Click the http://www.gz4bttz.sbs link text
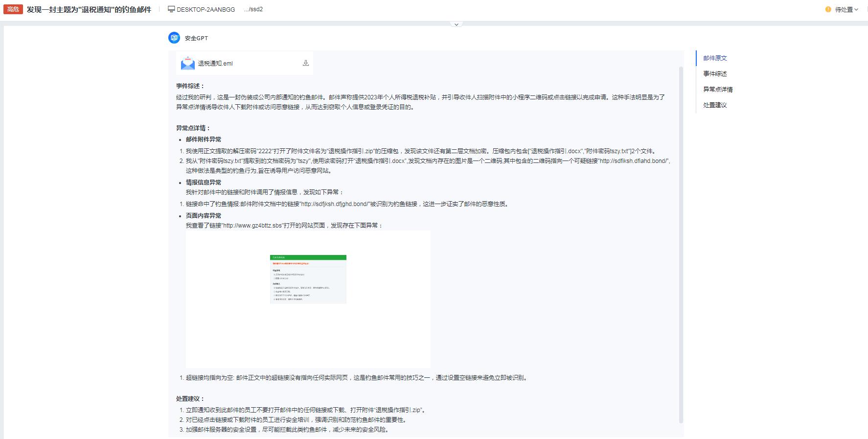The width and height of the screenshot is (868, 439). (x=252, y=226)
